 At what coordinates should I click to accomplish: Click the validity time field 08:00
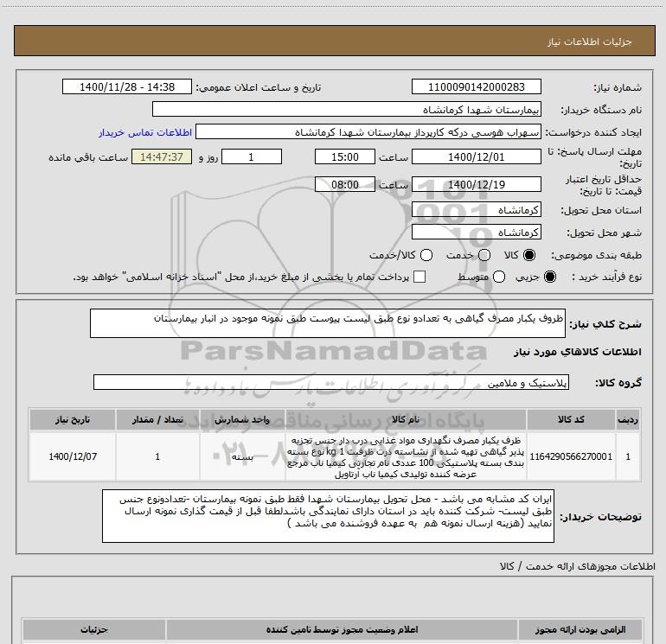[x=345, y=184]
